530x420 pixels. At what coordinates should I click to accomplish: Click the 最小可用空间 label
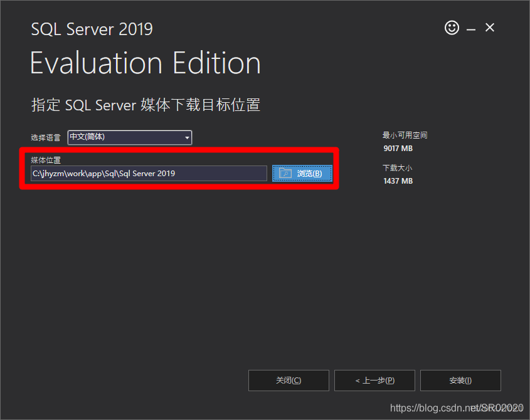[x=405, y=135]
